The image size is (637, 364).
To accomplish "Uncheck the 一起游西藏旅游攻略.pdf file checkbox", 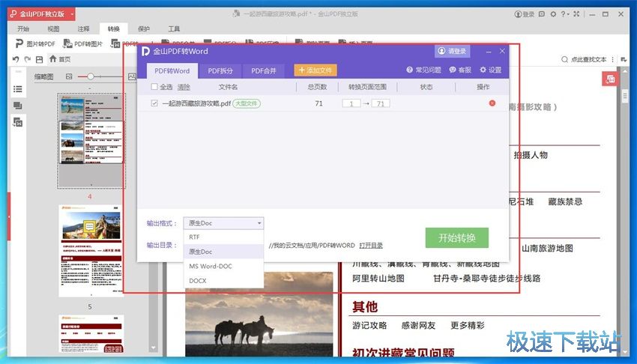I will click(154, 103).
